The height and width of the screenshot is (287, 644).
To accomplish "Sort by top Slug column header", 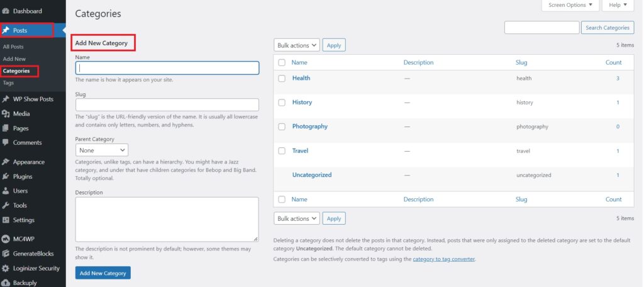I will tap(521, 62).
